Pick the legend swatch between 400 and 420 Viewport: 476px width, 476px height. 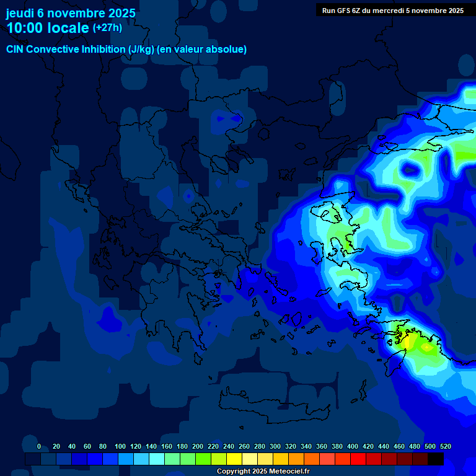(x=358, y=459)
